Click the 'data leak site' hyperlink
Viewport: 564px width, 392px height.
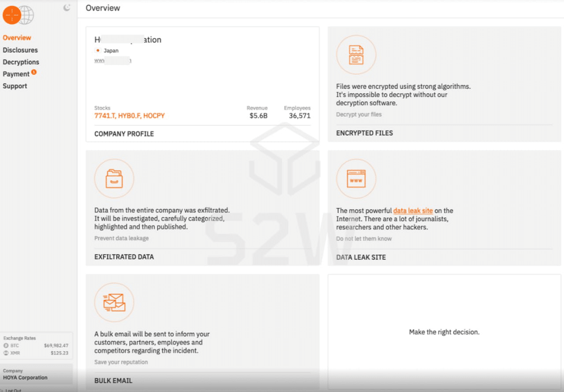(x=413, y=211)
